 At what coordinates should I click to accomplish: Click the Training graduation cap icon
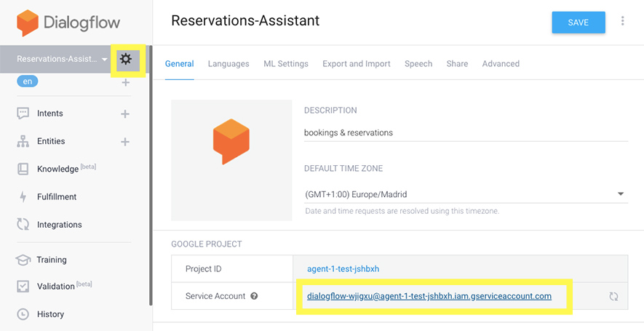[23, 260]
